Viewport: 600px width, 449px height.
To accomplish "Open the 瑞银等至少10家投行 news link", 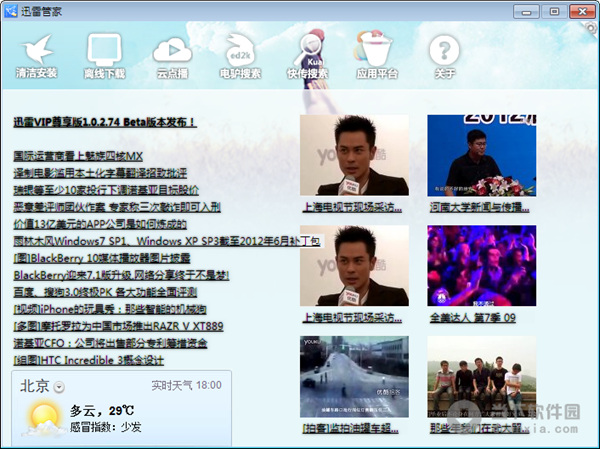I will pos(106,190).
